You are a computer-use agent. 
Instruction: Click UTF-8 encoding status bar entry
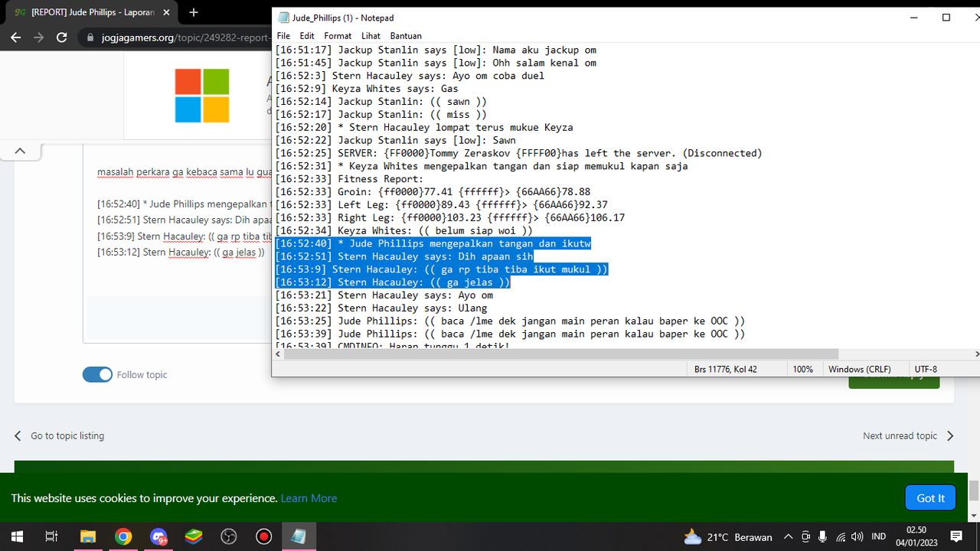926,369
